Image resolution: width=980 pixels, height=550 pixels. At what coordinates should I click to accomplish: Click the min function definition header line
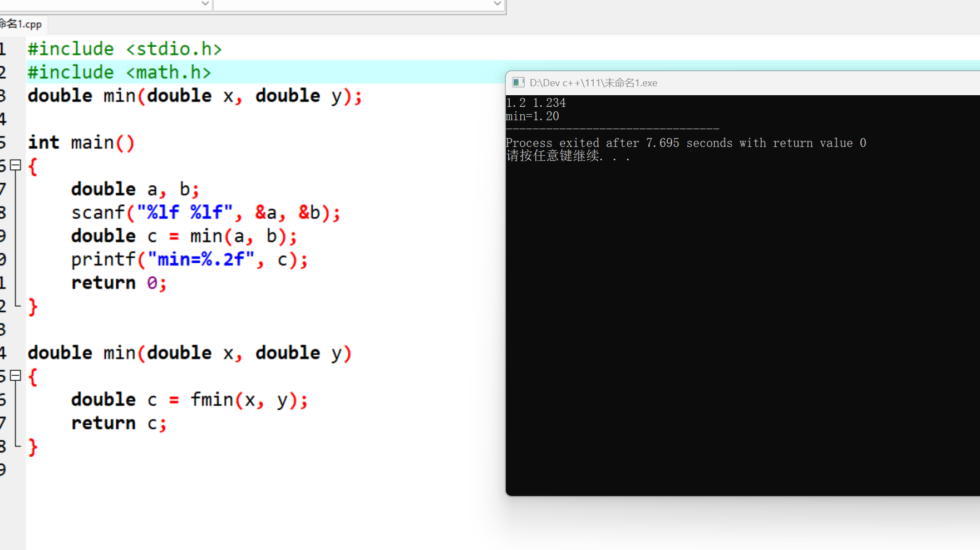[x=190, y=353]
